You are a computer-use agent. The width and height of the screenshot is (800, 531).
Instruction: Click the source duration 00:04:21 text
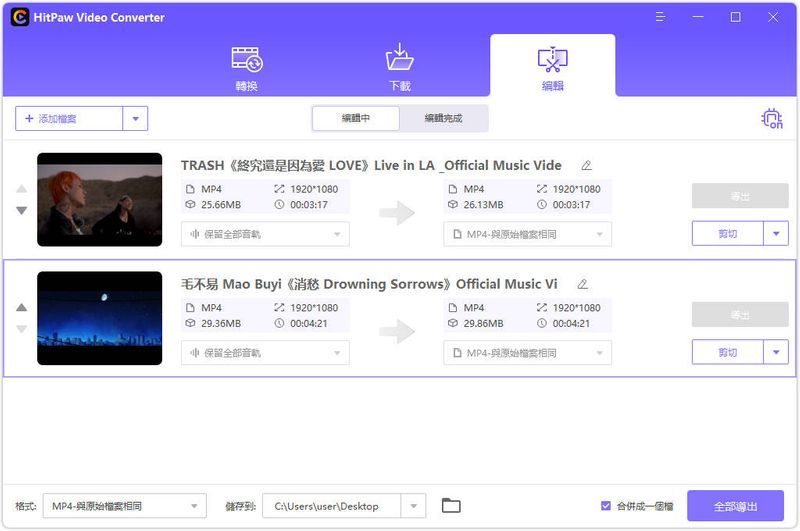(309, 323)
